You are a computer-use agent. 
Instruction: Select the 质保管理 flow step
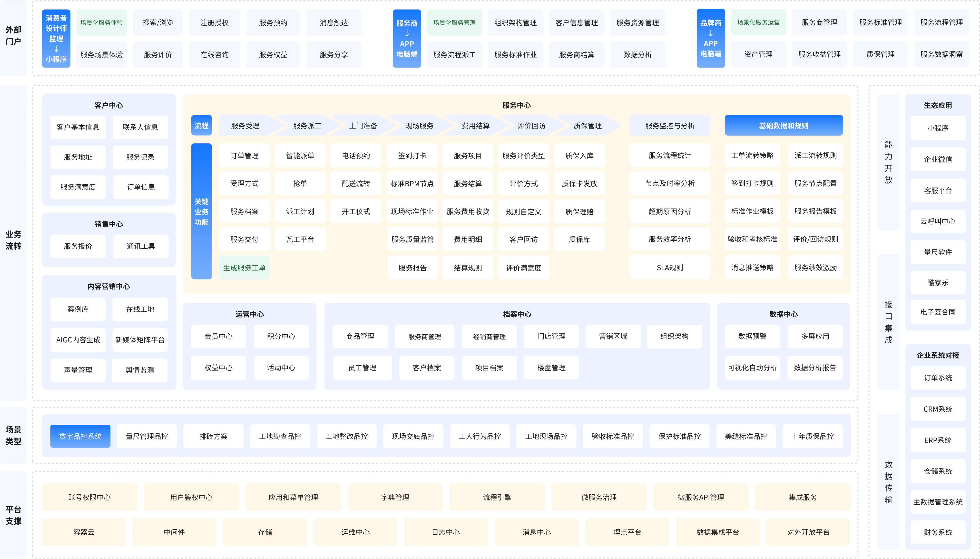click(588, 126)
